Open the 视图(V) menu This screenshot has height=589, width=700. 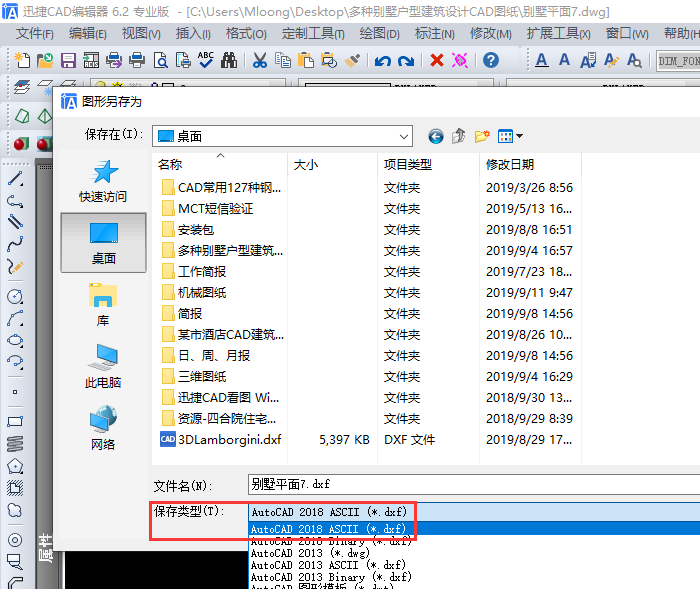click(x=141, y=33)
